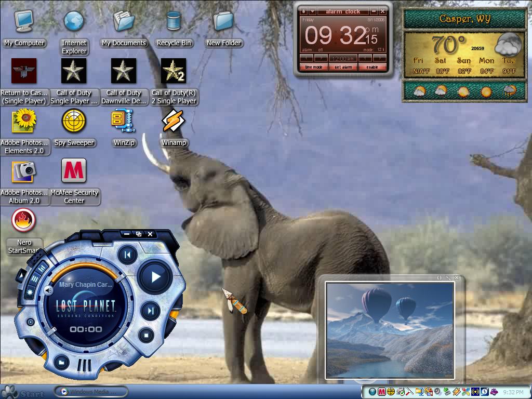The width and height of the screenshot is (532, 399).
Task: Click the stop button on the media player
Action: (x=146, y=335)
